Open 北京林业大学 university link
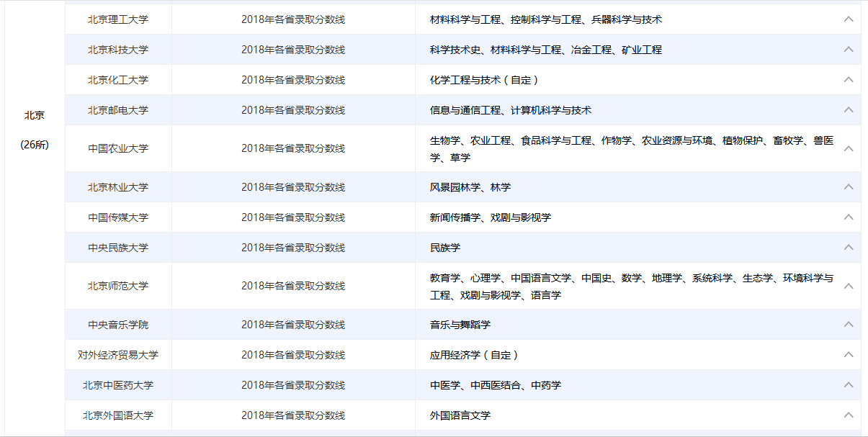The image size is (868, 437). [x=118, y=187]
